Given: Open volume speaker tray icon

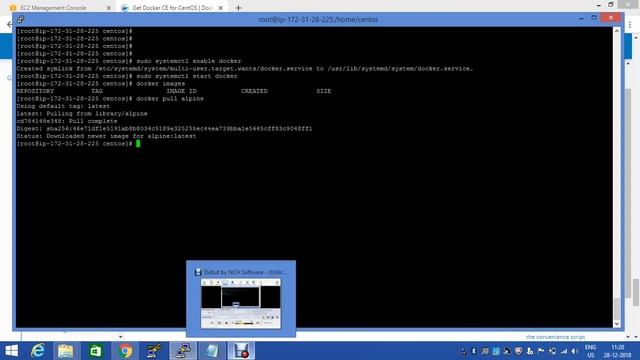Looking at the screenshot, I should coord(575,351).
